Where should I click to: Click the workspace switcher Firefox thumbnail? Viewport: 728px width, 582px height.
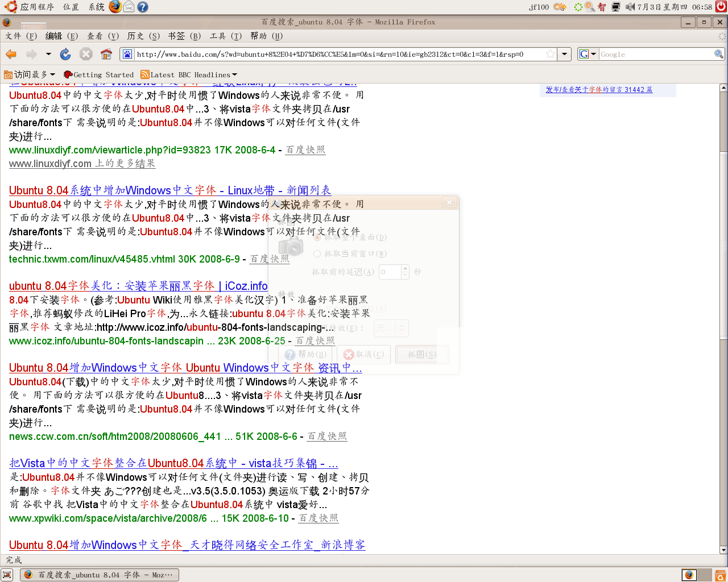(689, 575)
